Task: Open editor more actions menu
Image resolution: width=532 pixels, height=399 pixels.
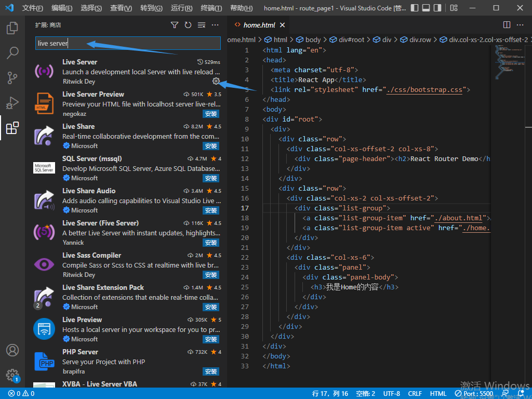Action: [520, 25]
